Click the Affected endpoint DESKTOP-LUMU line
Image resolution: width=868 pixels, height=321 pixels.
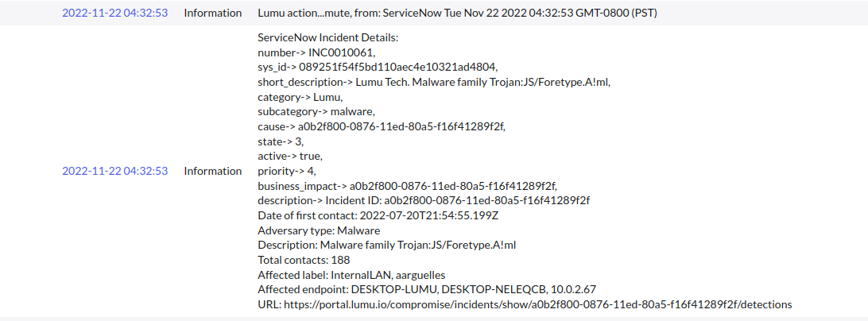[x=427, y=289]
